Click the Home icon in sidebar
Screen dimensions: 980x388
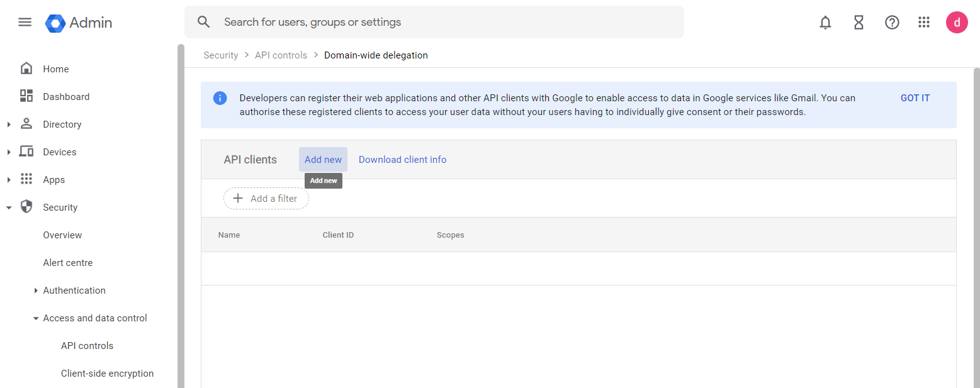26,69
